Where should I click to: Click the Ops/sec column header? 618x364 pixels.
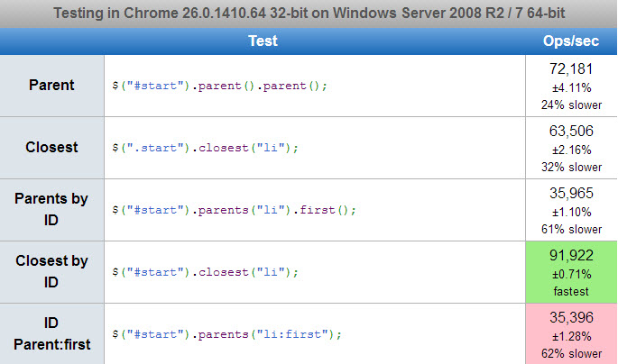(x=571, y=41)
